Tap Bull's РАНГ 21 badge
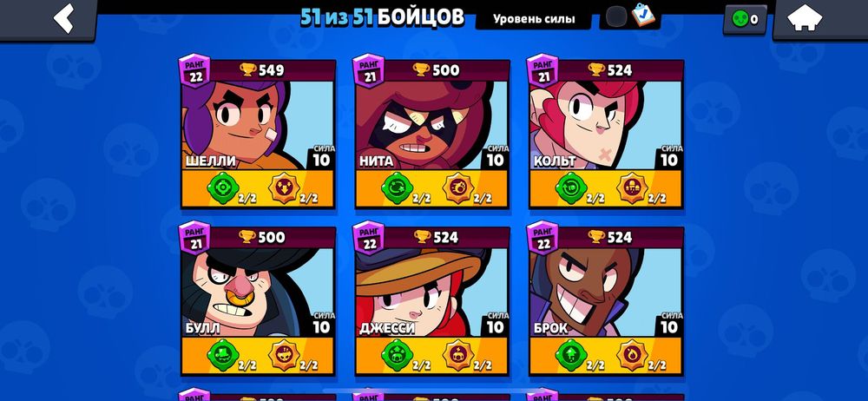868x401 pixels. coord(194,238)
